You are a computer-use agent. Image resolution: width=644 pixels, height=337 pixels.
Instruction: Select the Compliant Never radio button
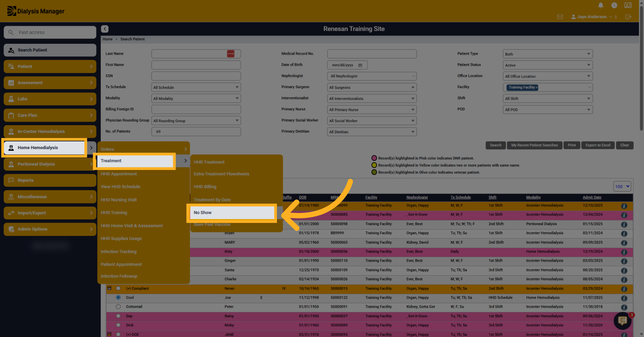118,288
